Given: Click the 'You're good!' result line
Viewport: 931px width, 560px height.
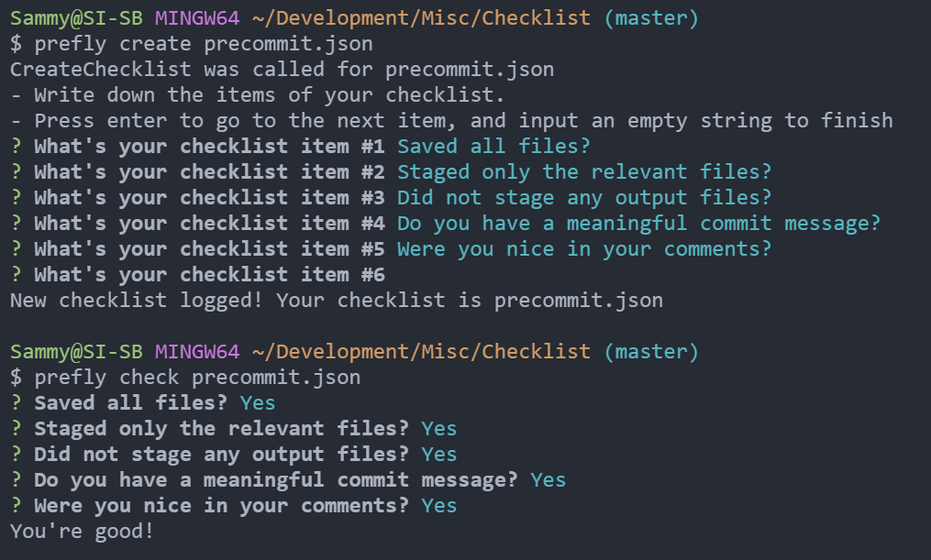Looking at the screenshot, I should point(82,531).
